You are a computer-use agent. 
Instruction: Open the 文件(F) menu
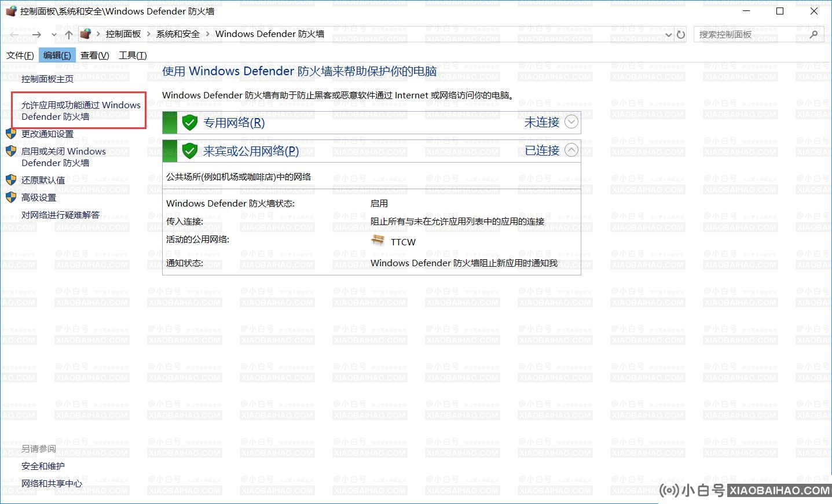[x=20, y=55]
